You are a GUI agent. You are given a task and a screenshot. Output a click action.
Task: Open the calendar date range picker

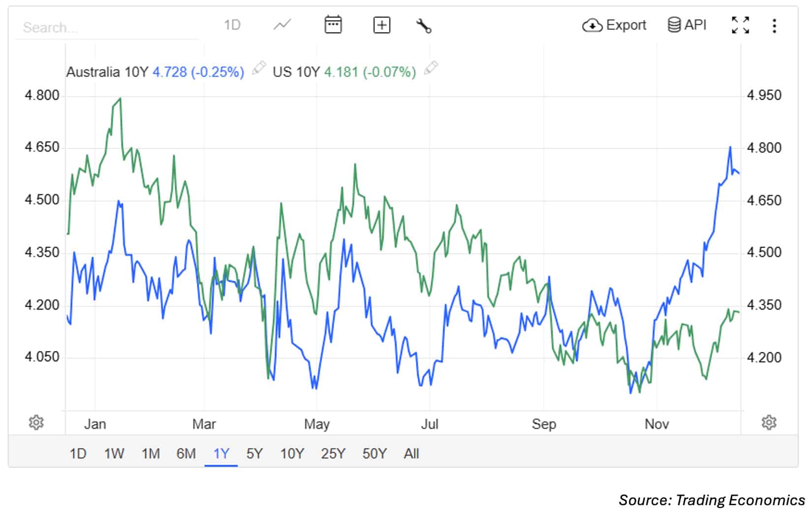[x=333, y=25]
